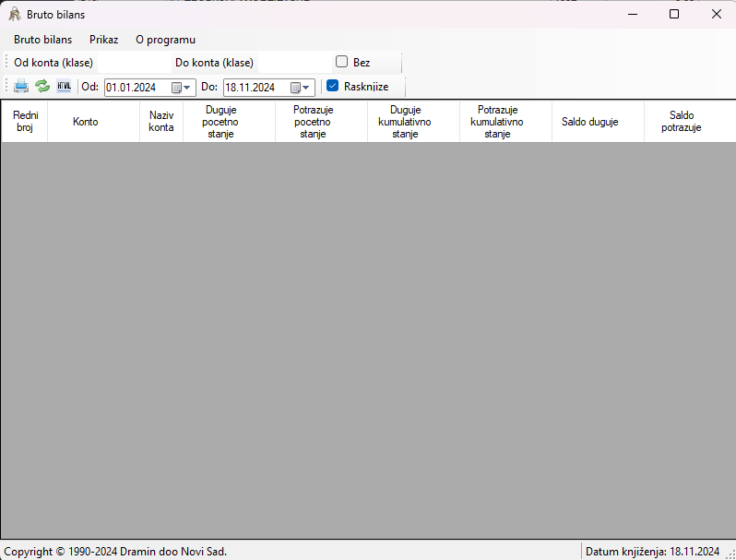Open the Od date calendar dropdown
This screenshot has height=560, width=736.
point(183,88)
